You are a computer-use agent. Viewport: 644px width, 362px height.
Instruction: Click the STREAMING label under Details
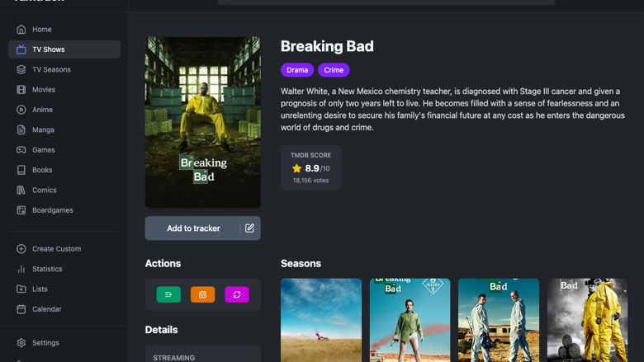click(174, 358)
